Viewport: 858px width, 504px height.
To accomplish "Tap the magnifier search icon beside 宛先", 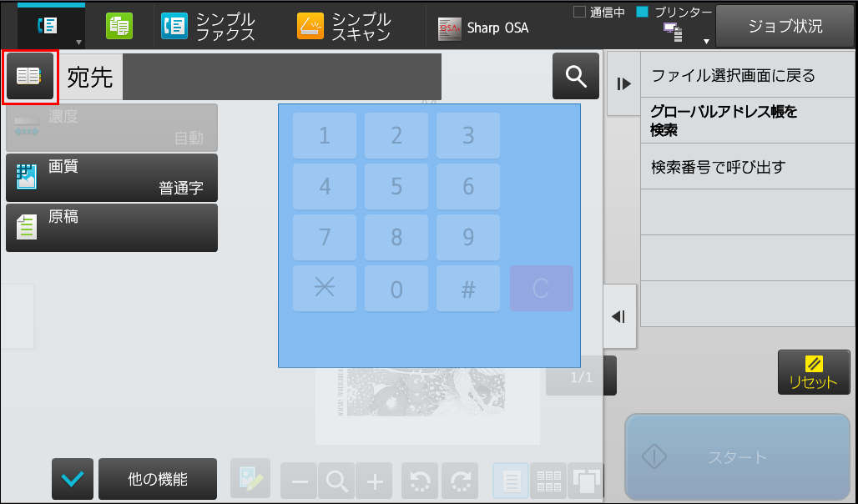I will coord(576,76).
